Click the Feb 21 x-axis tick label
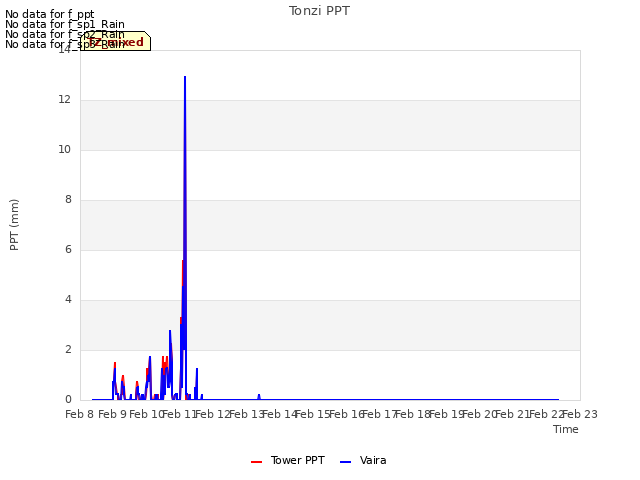The width and height of the screenshot is (640, 480). [512, 414]
